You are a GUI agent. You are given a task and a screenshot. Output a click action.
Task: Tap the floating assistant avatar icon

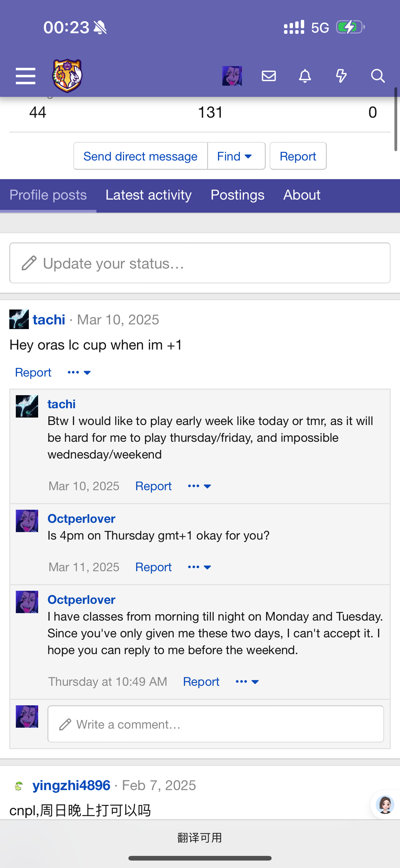click(x=385, y=805)
